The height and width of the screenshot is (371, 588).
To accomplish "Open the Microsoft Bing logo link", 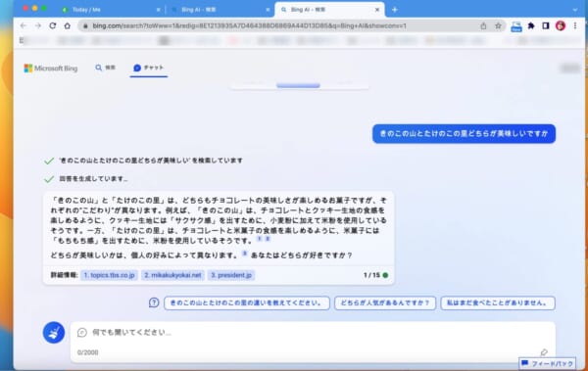I will coord(51,68).
